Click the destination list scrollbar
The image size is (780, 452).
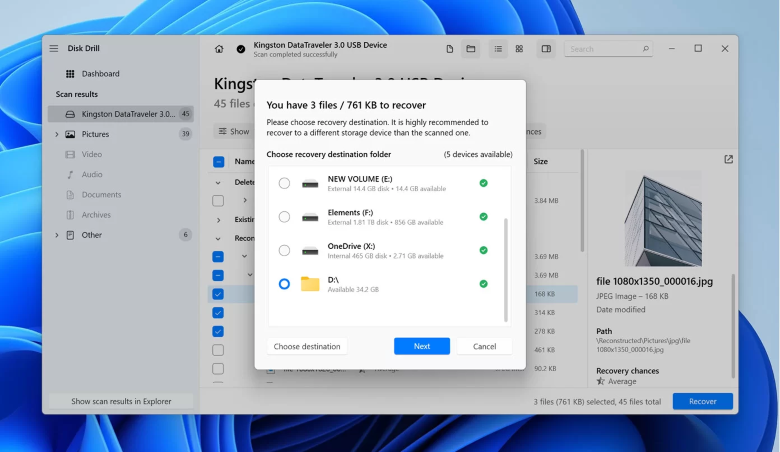tap(506, 265)
